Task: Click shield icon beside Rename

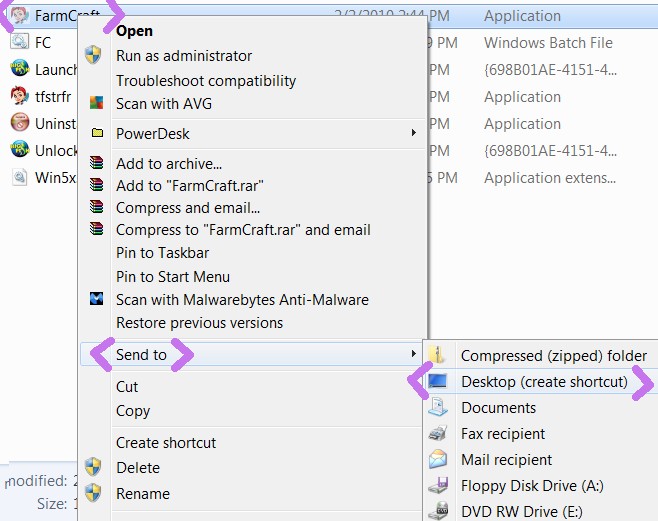Action: [93, 493]
